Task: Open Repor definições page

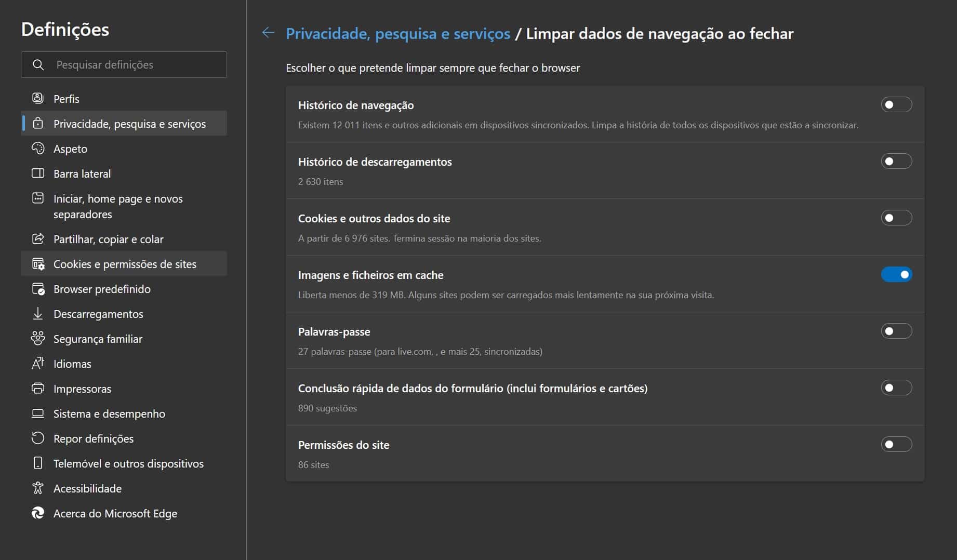Action: (94, 438)
